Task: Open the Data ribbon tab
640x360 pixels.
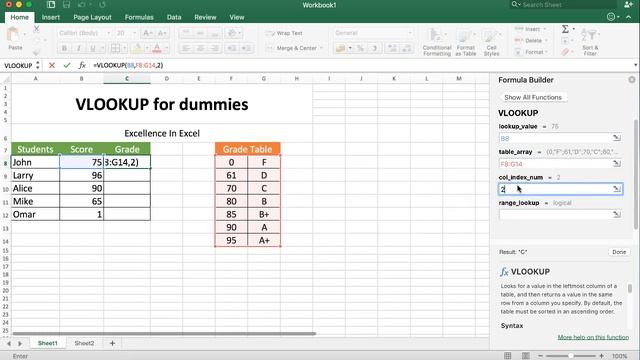Action: (174, 17)
